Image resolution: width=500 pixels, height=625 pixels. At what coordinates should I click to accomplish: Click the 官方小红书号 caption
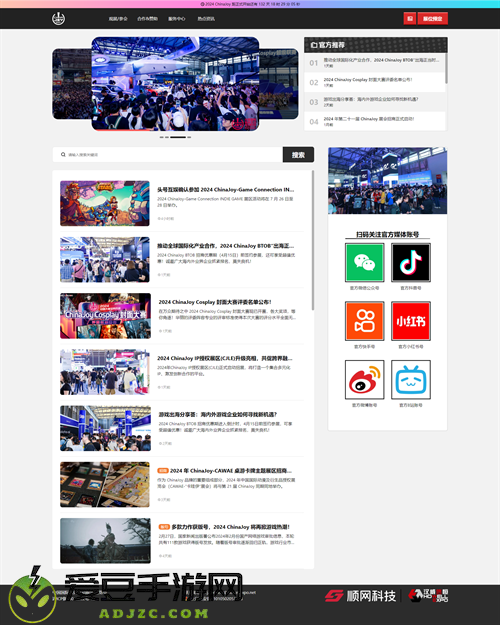(x=411, y=346)
